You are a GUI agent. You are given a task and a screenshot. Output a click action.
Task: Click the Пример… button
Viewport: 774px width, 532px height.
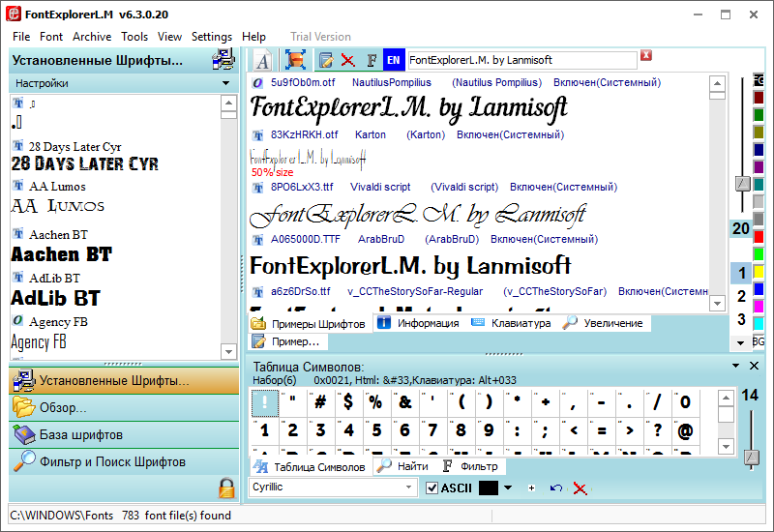click(x=286, y=341)
